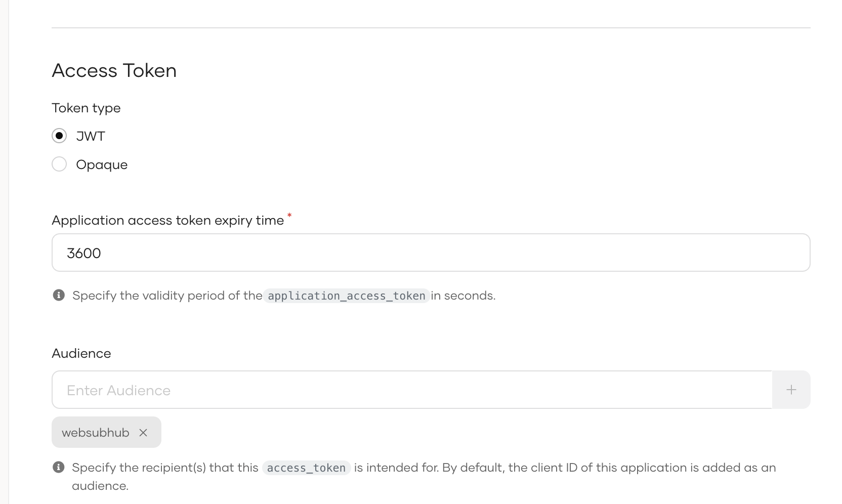The image size is (842, 504).
Task: Click 'Application access token expiry time' label
Action: click(167, 220)
